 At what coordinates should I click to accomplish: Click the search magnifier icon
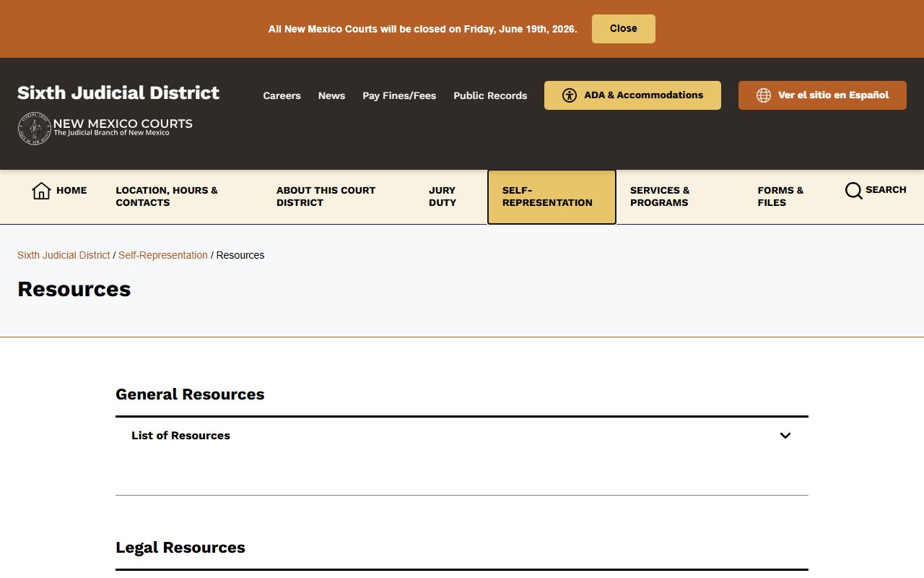click(x=853, y=191)
